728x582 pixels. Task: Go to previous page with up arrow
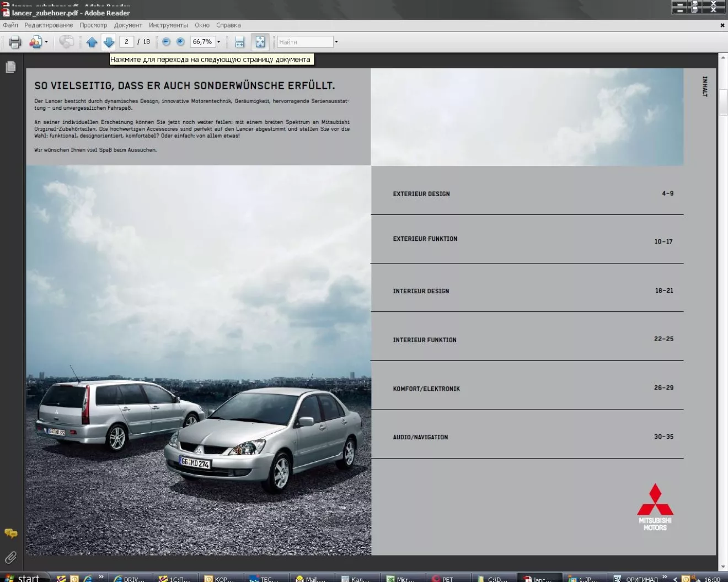[x=92, y=42]
